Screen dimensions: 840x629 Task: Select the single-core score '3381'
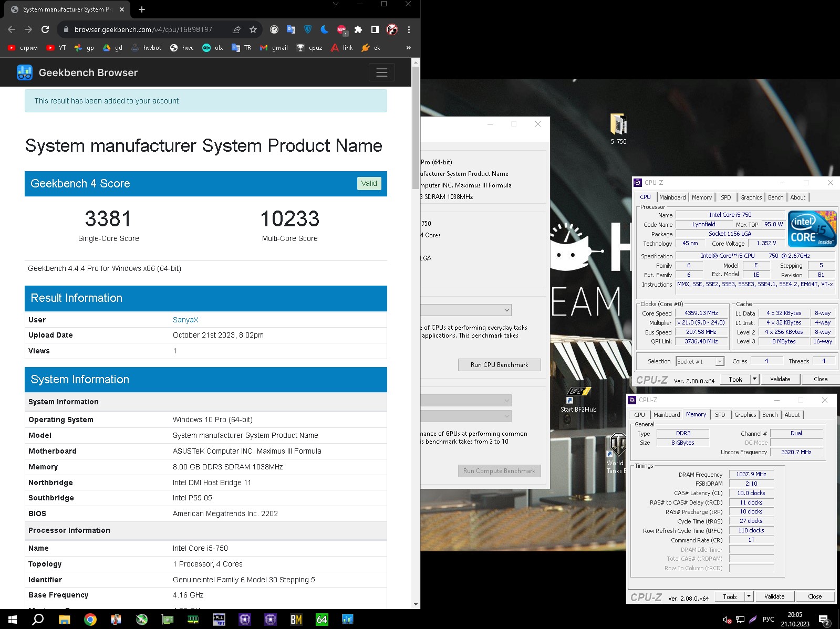coord(108,219)
